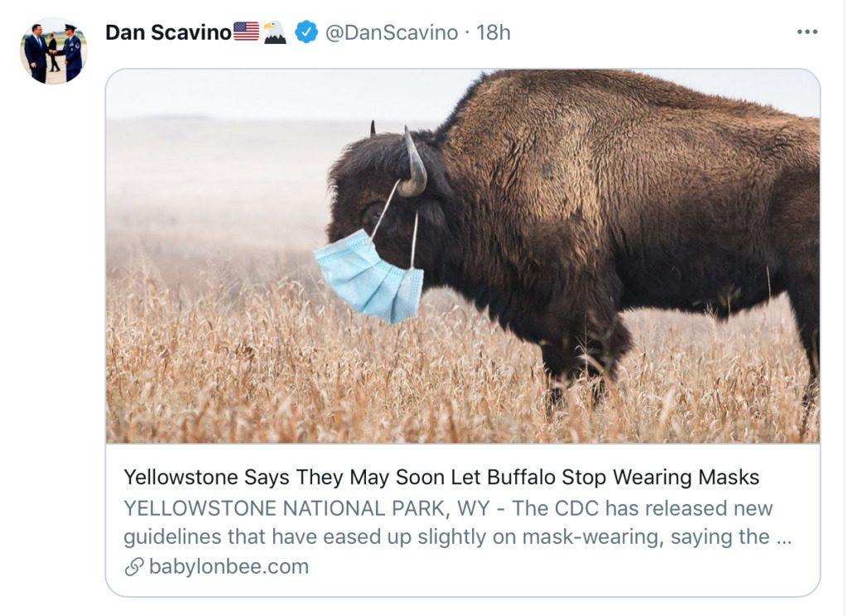This screenshot has height=616, width=848.
Task: Open the tweet's three-dot more menu
Action: click(x=807, y=32)
